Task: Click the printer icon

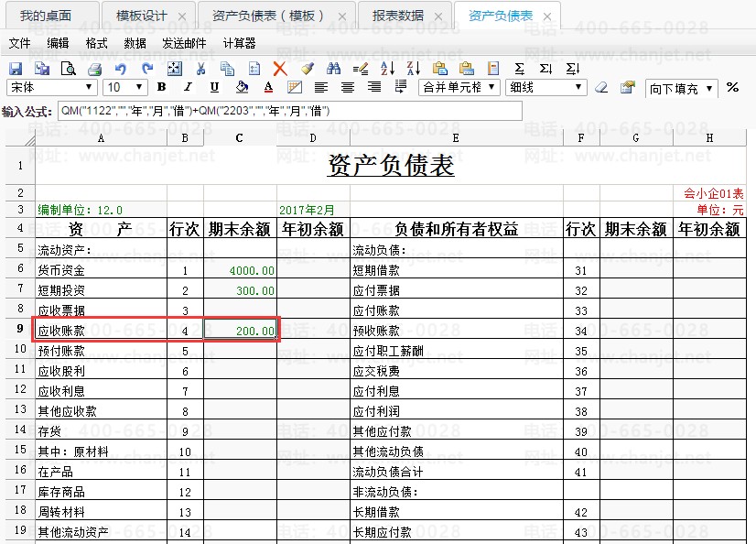Action: 94,69
